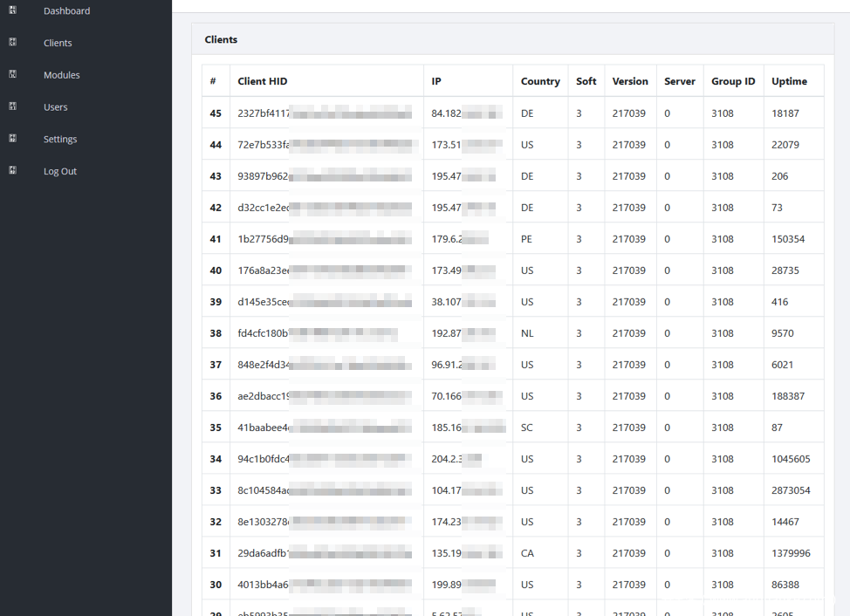Click the Dashboard icon in the sidebar
Viewport: 850px width, 616px height.
pos(13,10)
